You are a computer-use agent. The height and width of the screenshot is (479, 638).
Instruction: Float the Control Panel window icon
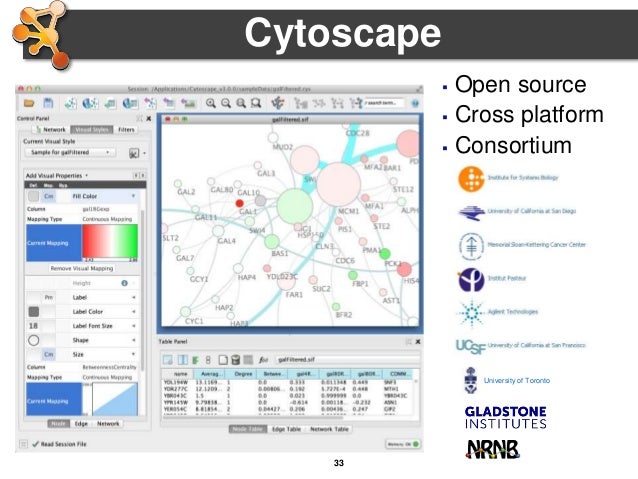tap(140, 118)
